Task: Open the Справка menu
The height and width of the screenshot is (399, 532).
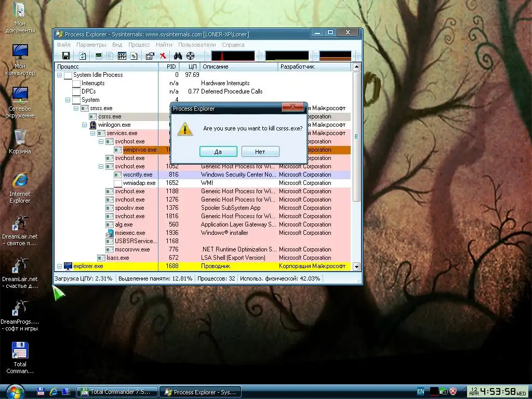Action: point(233,45)
